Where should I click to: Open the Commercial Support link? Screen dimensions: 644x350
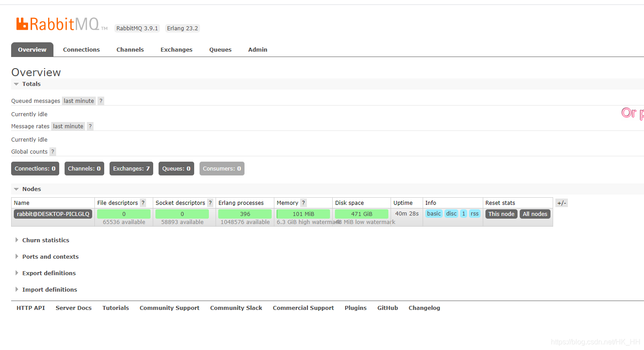click(303, 308)
